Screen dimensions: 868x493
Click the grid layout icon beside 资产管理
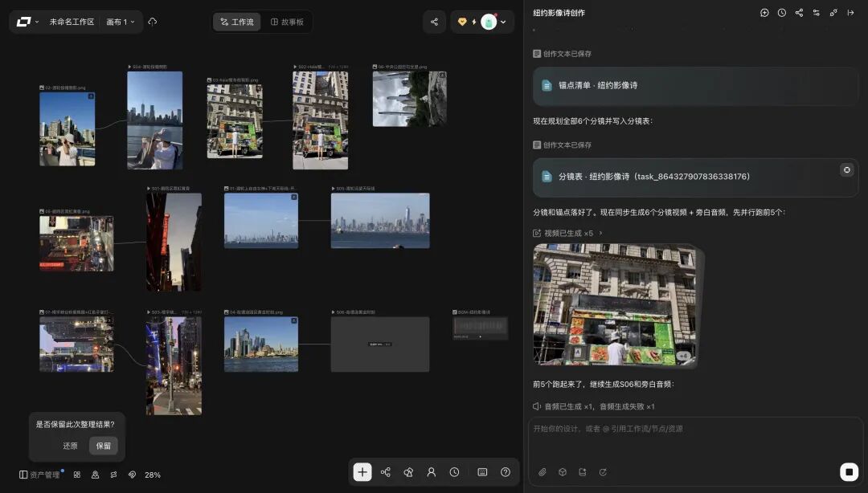77,475
